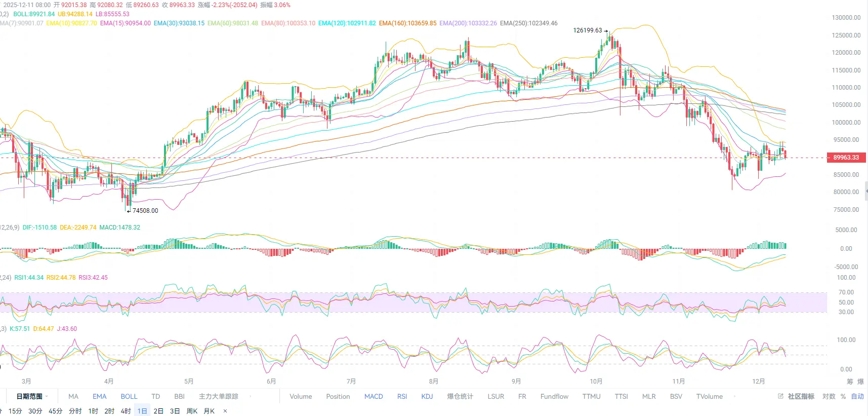
Task: Click the 74508.00 low price marker
Action: pyautogui.click(x=145, y=211)
